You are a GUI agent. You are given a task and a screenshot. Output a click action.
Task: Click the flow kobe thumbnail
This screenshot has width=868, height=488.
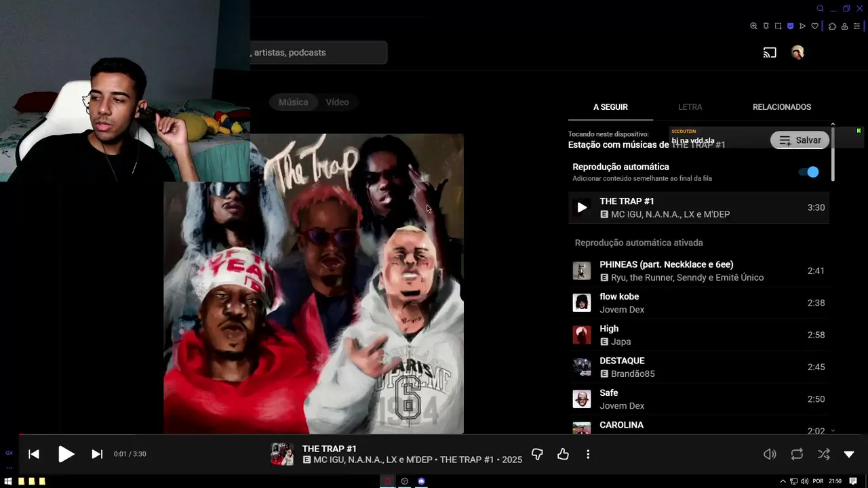point(582,303)
